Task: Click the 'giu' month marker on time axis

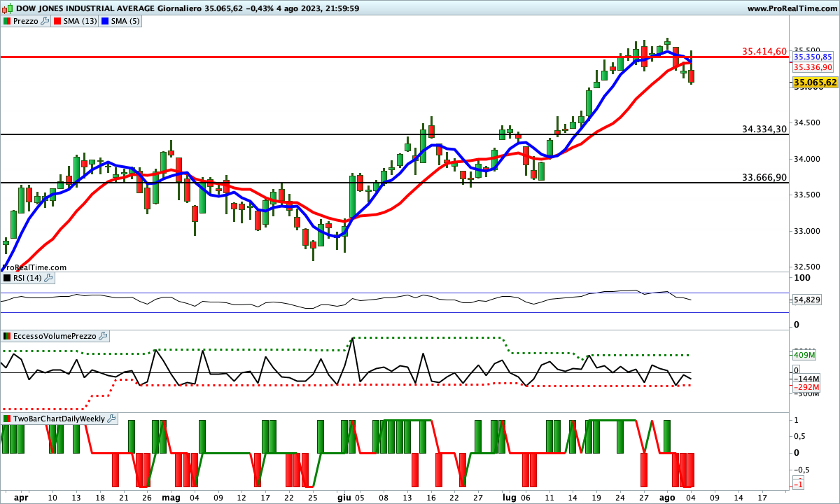Action: (x=344, y=498)
